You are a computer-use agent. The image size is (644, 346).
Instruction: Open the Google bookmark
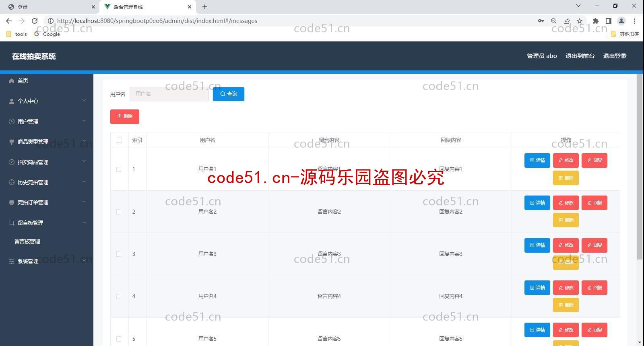tap(47, 34)
